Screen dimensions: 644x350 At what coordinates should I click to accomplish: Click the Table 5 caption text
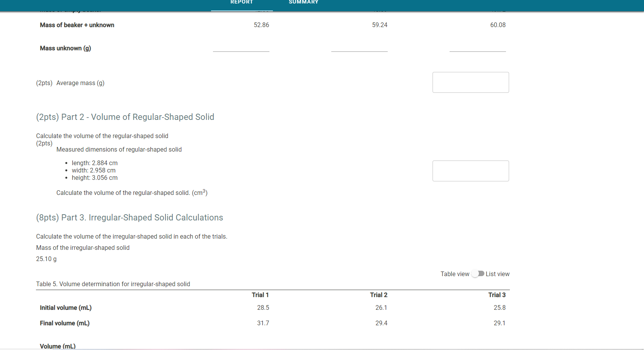coord(113,284)
